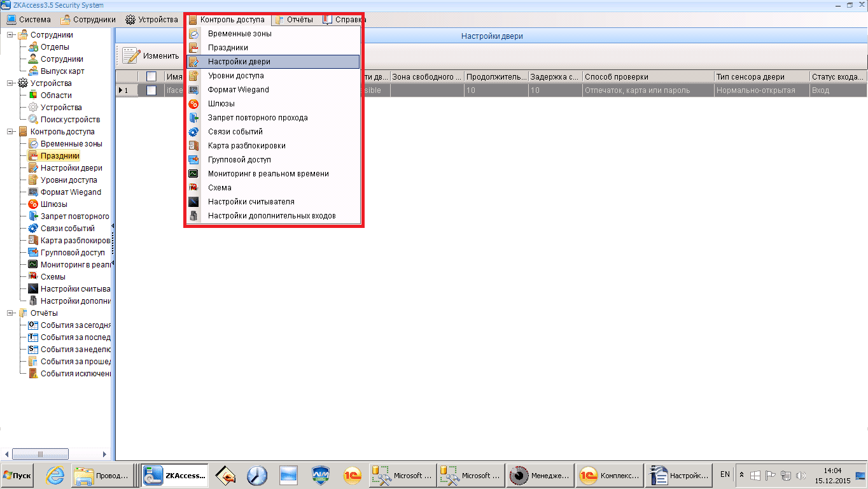Click the Связи событий gear icon in menu
868x489 pixels.
click(194, 132)
